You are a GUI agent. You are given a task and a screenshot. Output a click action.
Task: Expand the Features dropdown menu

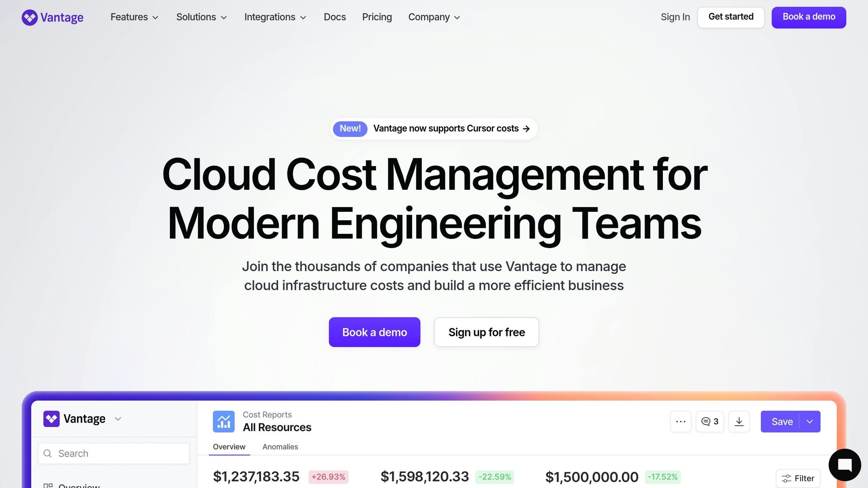click(x=134, y=17)
